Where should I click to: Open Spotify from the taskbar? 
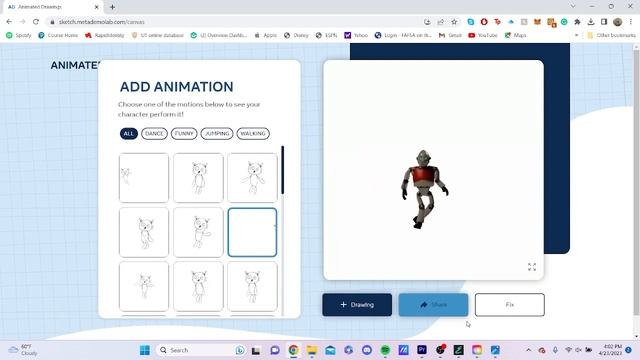tap(385, 350)
